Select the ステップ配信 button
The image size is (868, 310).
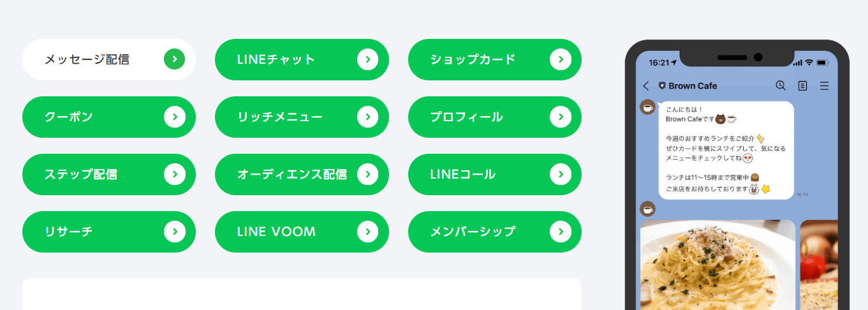click(109, 174)
